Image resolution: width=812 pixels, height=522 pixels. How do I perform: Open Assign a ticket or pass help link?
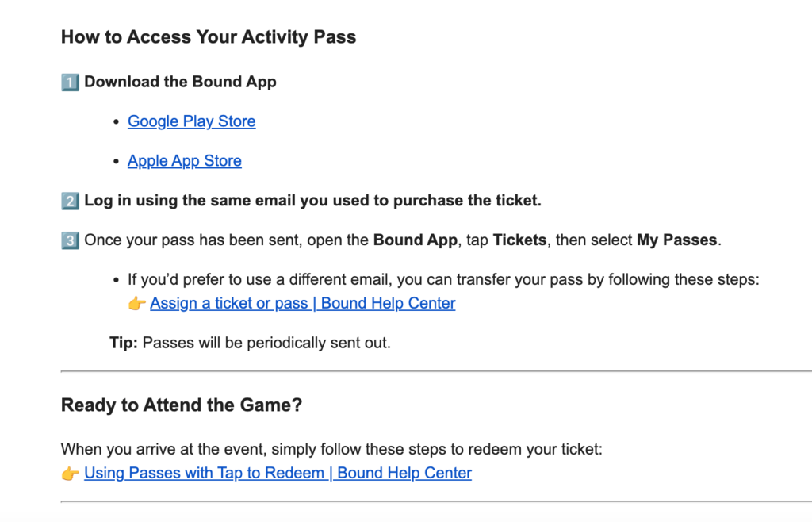pos(302,303)
